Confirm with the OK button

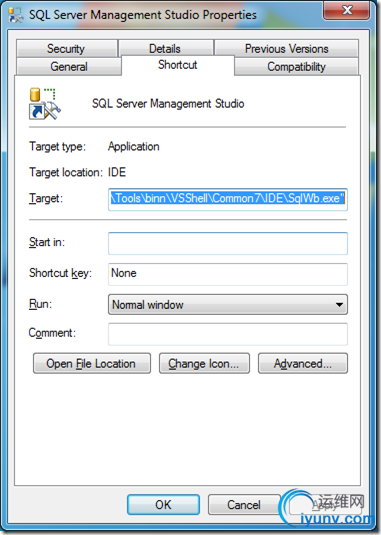pos(163,504)
